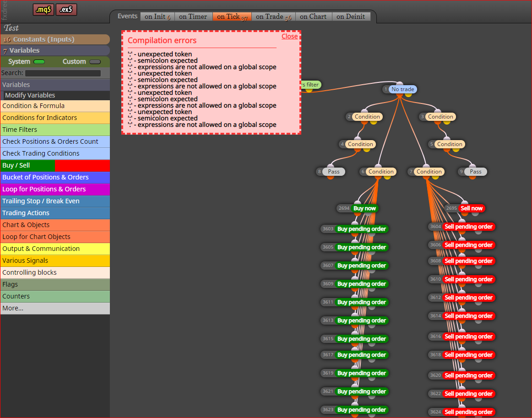Open the Flags category

pos(55,284)
